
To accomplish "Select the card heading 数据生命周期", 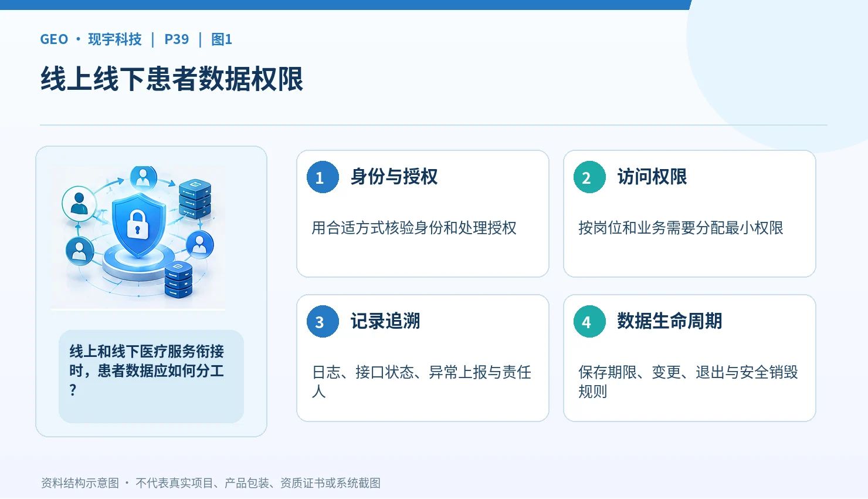I will (x=670, y=321).
